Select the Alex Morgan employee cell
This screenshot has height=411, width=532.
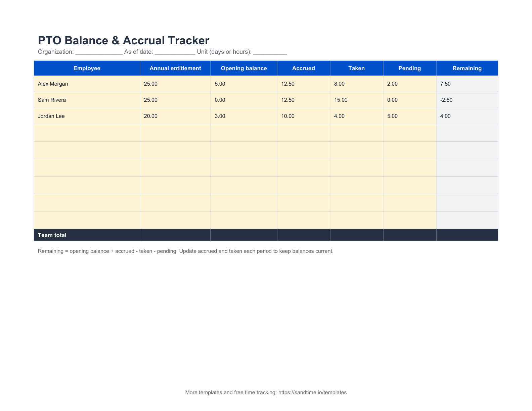coord(87,84)
